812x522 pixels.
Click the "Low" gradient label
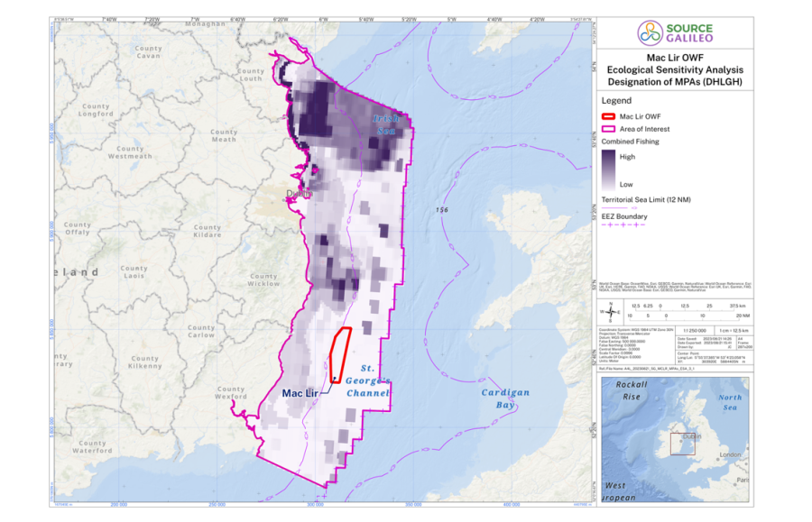tap(626, 184)
